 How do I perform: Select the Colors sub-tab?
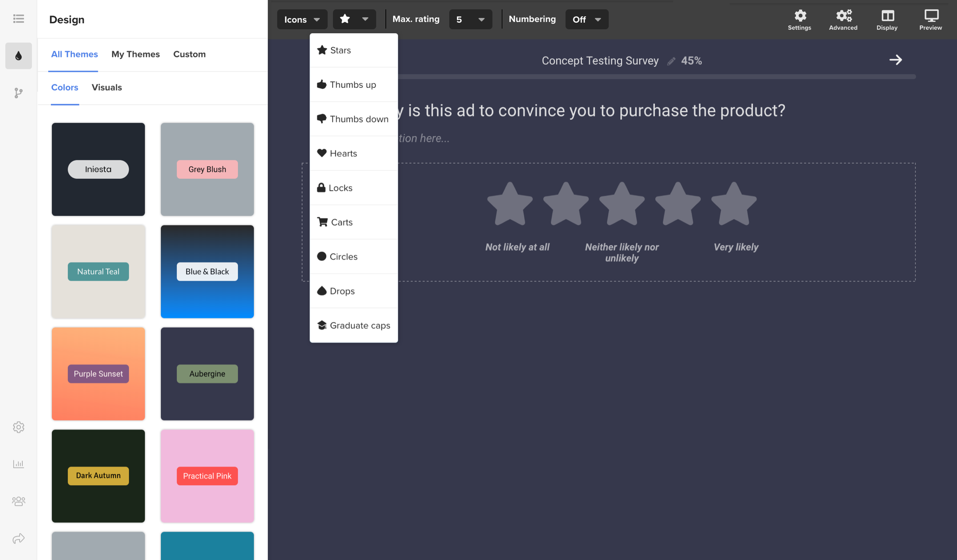pyautogui.click(x=65, y=87)
